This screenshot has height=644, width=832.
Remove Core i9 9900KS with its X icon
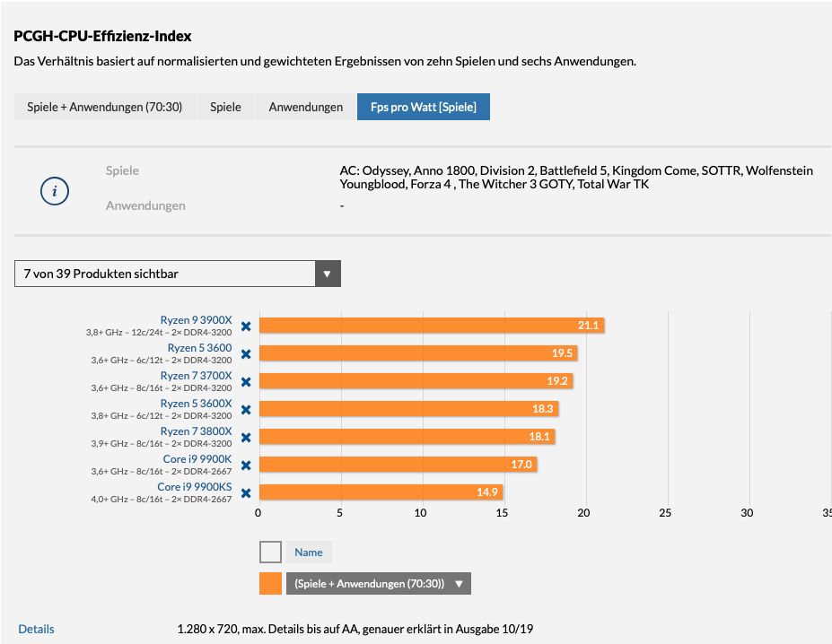coord(246,492)
